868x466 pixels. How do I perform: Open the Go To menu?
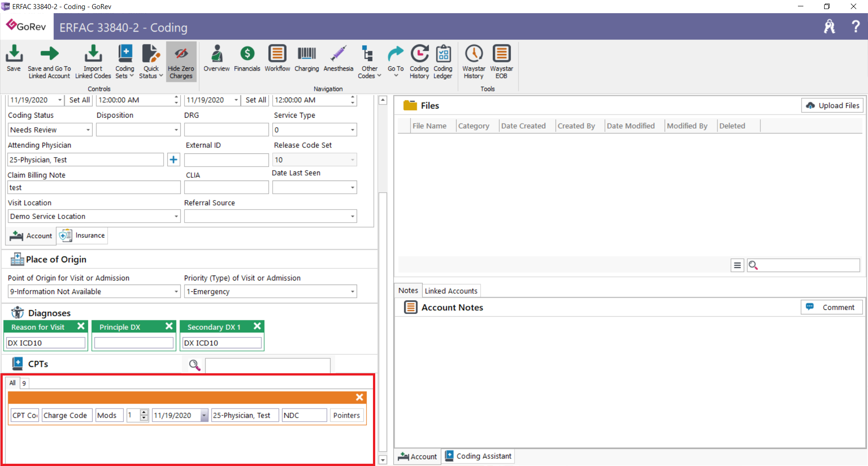pyautogui.click(x=396, y=61)
